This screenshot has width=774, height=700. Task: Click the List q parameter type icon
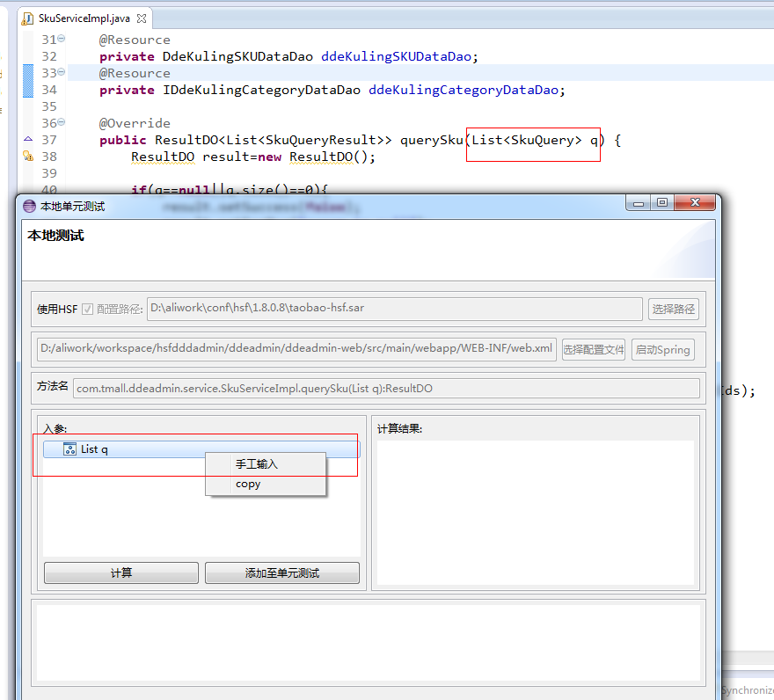[x=69, y=449]
